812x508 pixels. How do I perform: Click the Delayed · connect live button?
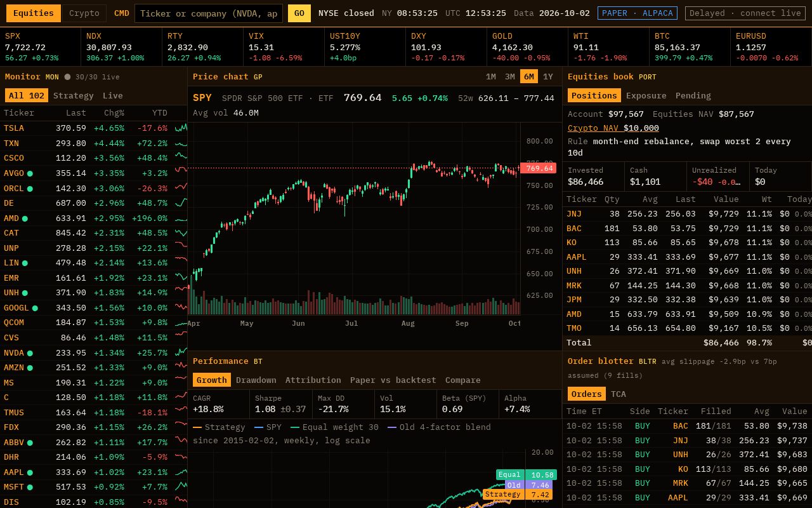click(x=746, y=13)
